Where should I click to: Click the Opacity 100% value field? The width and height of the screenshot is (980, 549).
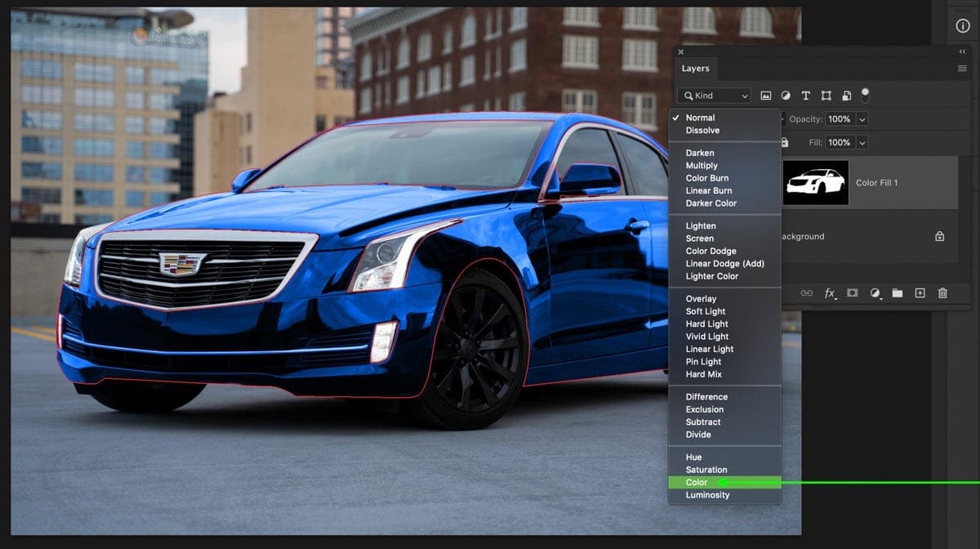(x=840, y=119)
